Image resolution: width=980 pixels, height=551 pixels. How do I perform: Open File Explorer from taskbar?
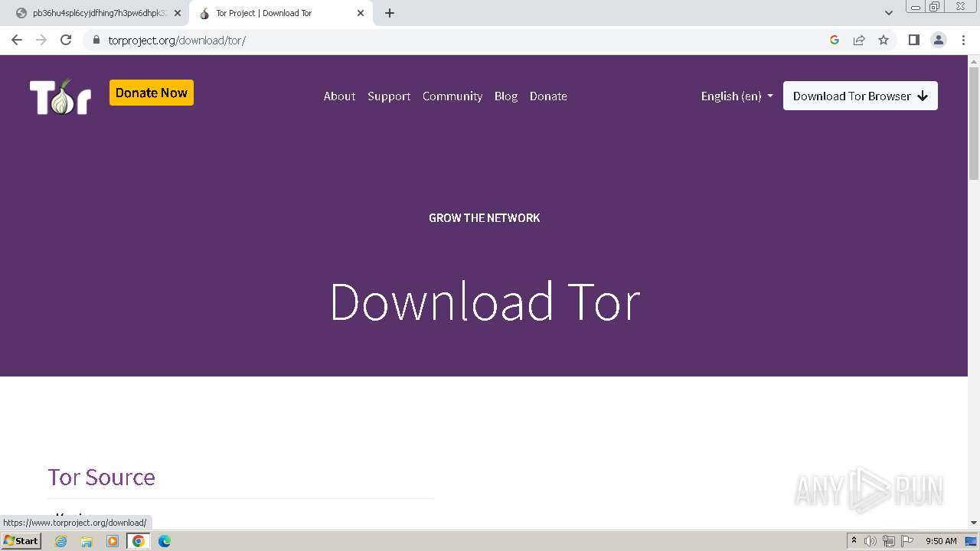[87, 541]
